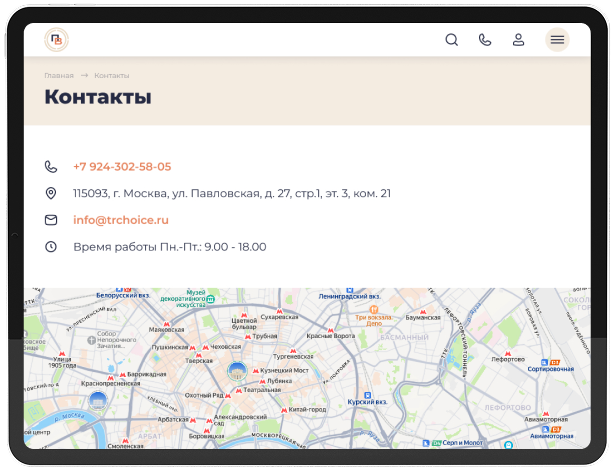Image resolution: width=616 pixels, height=472 pixels.
Task: Open search via magnifier icon
Action: [x=451, y=40]
